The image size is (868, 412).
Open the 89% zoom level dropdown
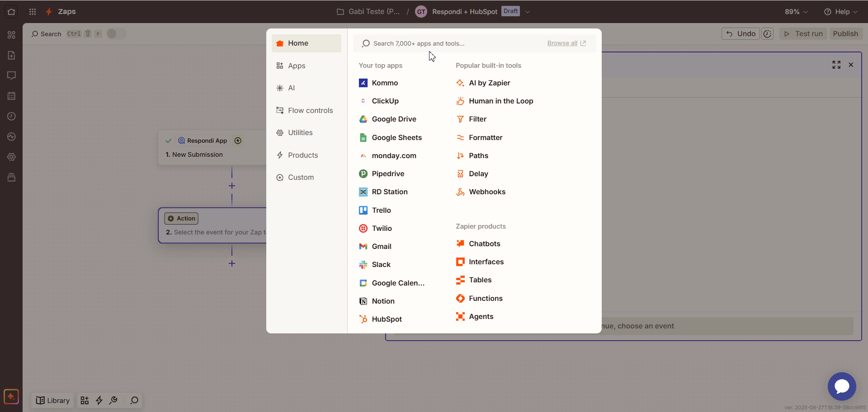click(x=796, y=12)
